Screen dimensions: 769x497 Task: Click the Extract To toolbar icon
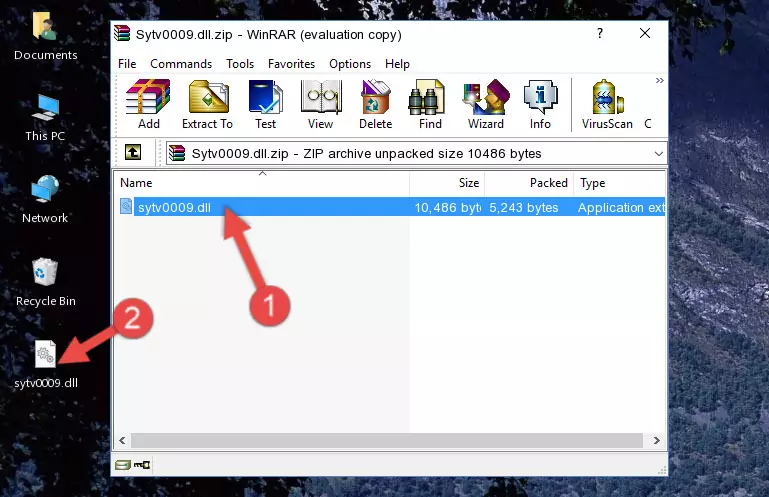[207, 105]
